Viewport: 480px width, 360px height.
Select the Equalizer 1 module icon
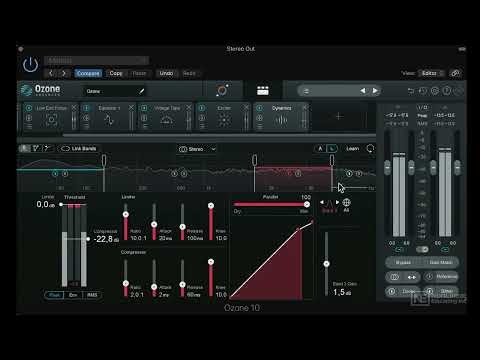click(109, 120)
